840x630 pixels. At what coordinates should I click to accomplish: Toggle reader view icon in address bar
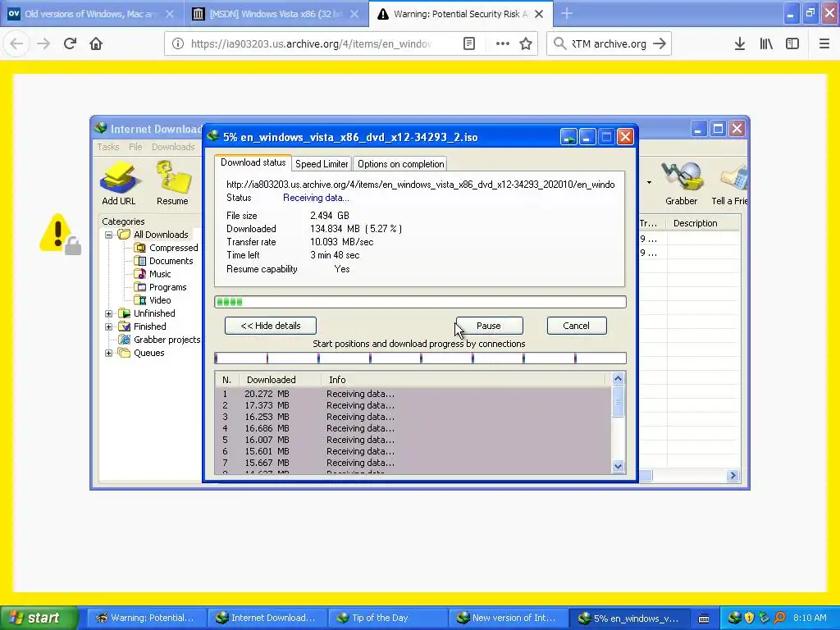[x=469, y=44]
